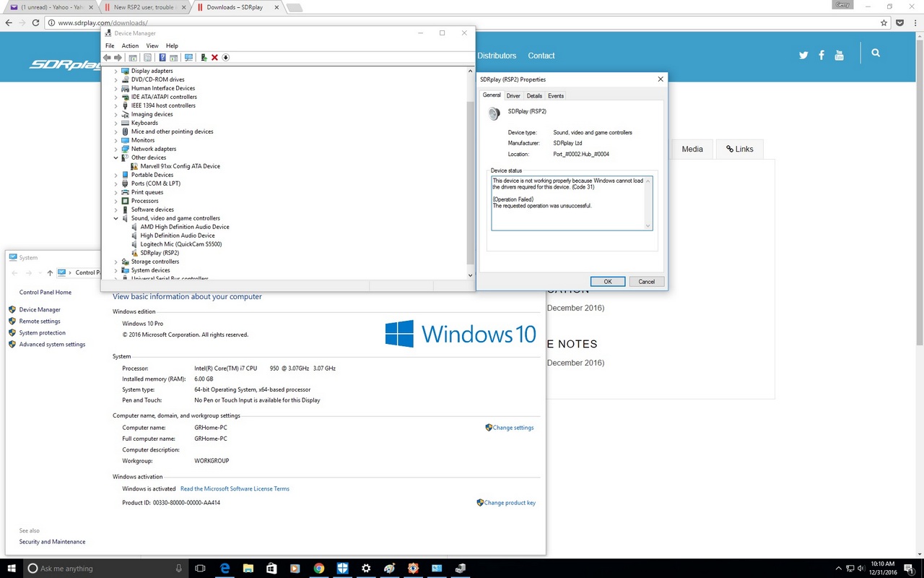The height and width of the screenshot is (578, 924).
Task: Expand the DVD/CD-ROM drives node
Action: pyautogui.click(x=115, y=79)
